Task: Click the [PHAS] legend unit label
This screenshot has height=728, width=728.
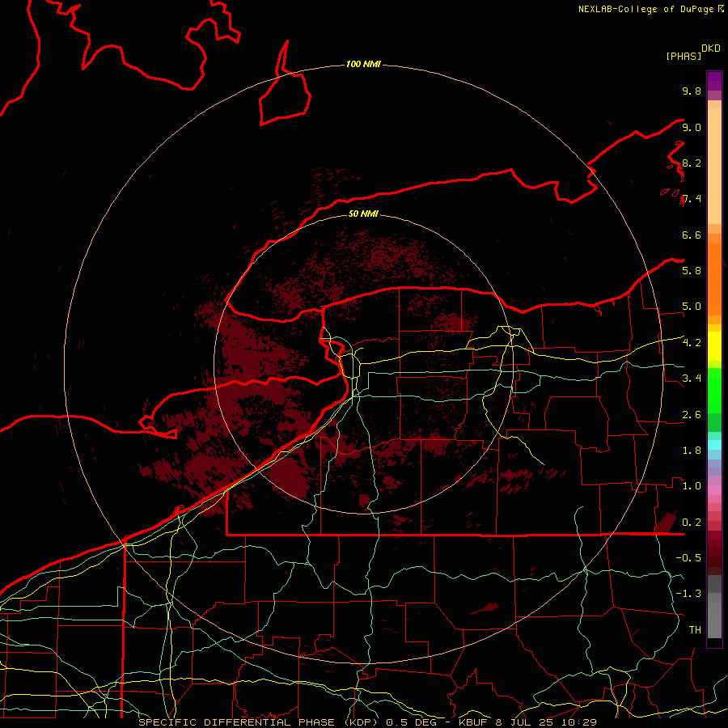Action: coord(684,56)
